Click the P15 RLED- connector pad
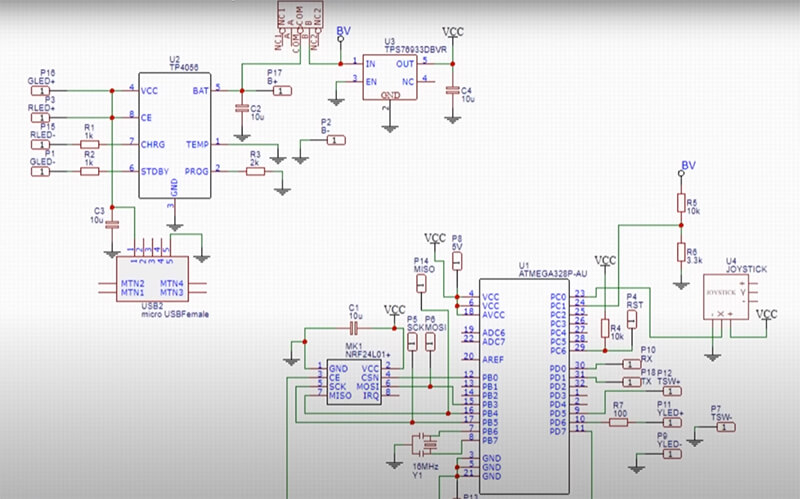The height and width of the screenshot is (499, 800). coord(40,144)
